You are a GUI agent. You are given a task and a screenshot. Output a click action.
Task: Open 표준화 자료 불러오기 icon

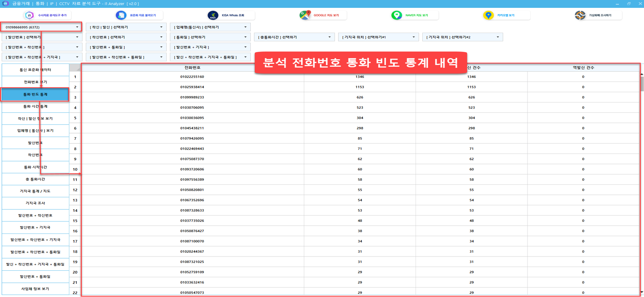click(x=121, y=15)
